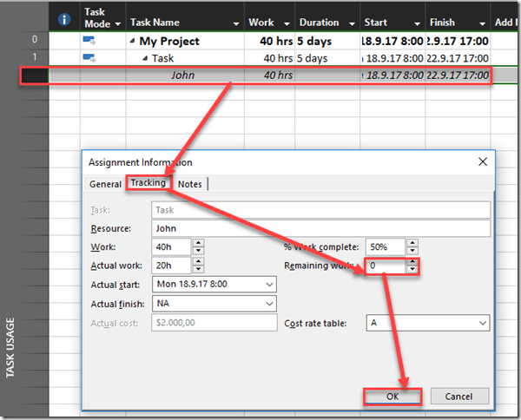Open the Actual finish dropdown

click(268, 304)
